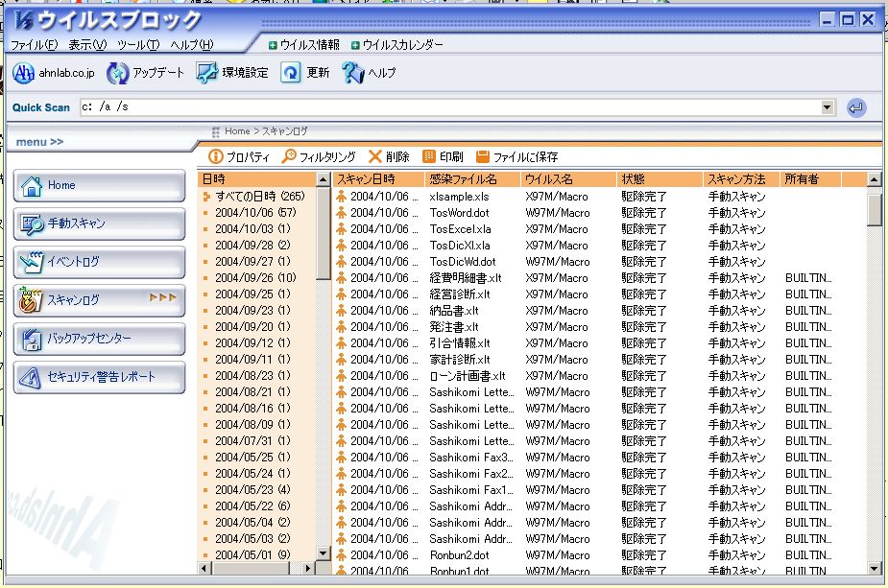Click Home link in breadcrumb
Image resolution: width=888 pixels, height=588 pixels.
[x=237, y=131]
